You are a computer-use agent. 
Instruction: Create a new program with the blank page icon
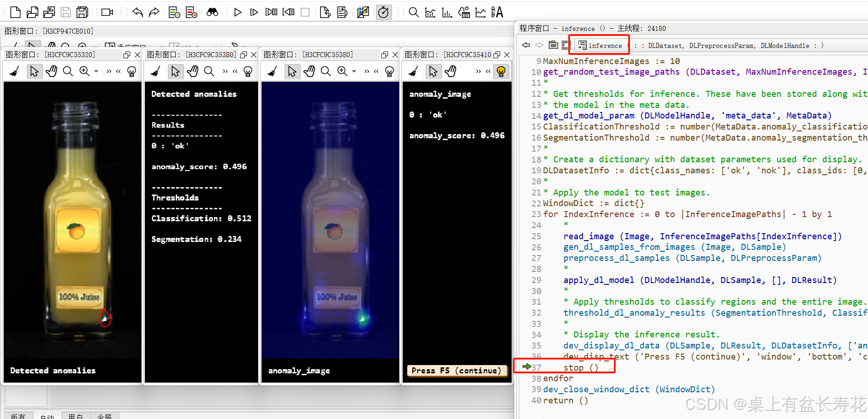[15, 12]
